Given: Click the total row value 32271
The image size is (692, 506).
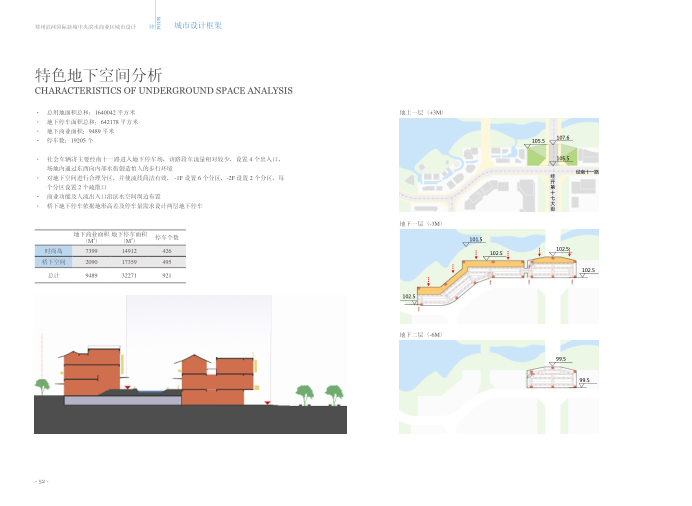Looking at the screenshot, I should [x=129, y=276].
